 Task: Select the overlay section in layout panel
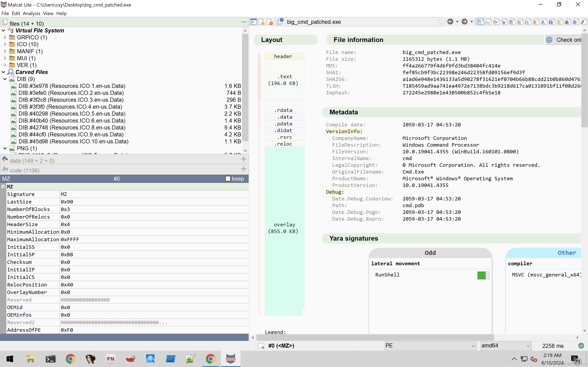click(x=284, y=228)
